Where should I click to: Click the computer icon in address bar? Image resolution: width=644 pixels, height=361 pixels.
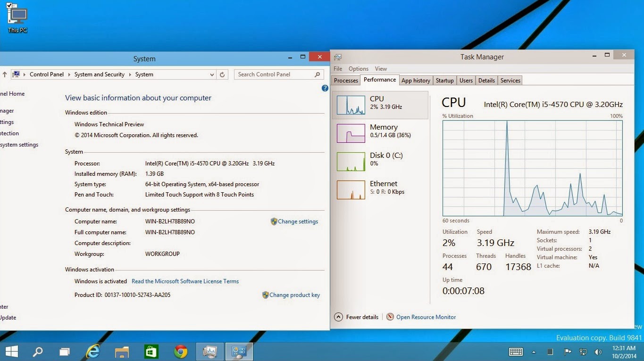pos(17,74)
